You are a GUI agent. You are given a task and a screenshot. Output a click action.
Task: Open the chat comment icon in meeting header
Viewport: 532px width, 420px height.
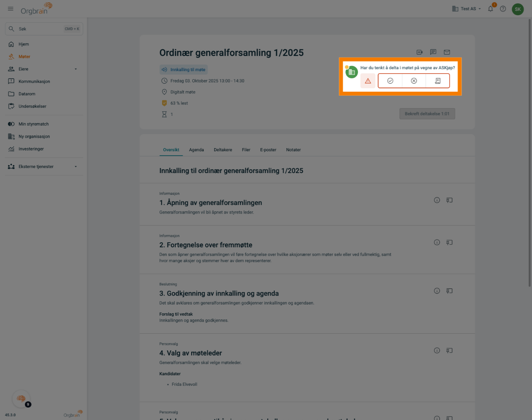(433, 52)
